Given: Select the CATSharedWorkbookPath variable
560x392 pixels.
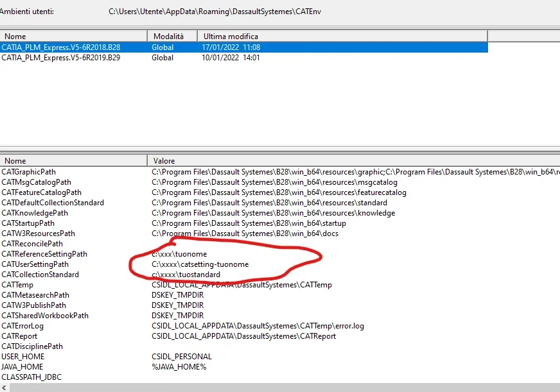Looking at the screenshot, I should (x=45, y=316).
